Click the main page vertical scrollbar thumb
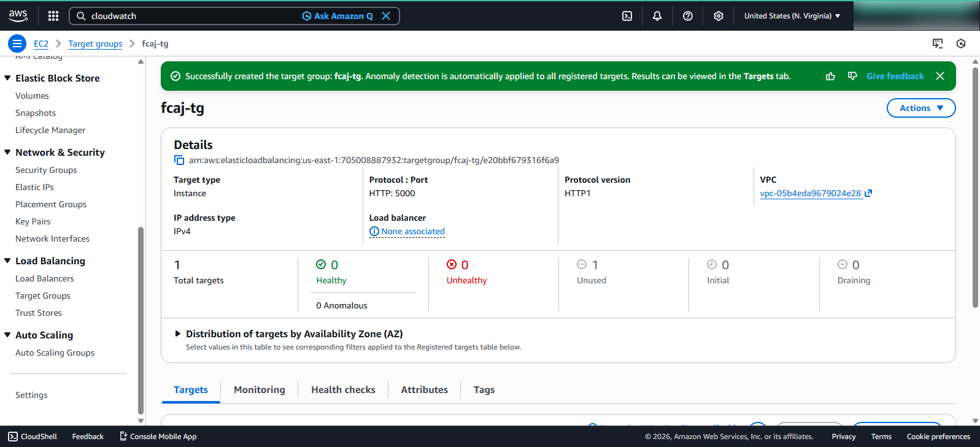980x447 pixels. tap(975, 187)
